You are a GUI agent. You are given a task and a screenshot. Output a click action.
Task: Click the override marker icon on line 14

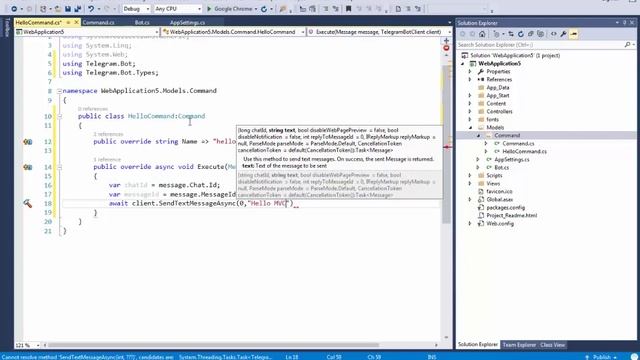point(27,167)
